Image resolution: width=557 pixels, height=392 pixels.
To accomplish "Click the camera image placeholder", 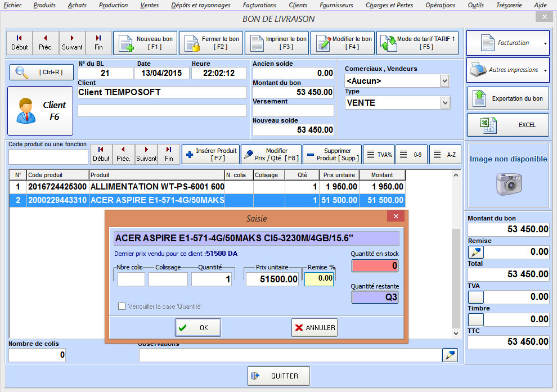I will tap(509, 184).
